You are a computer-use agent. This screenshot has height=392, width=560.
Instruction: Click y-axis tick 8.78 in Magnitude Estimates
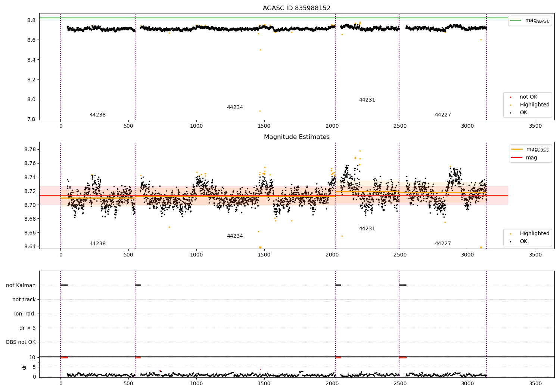(29, 150)
